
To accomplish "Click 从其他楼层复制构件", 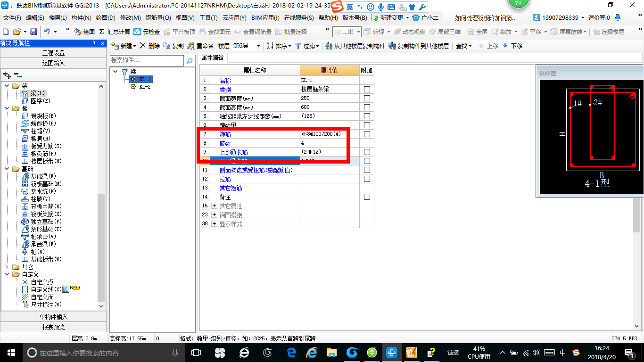I will pos(355,46).
